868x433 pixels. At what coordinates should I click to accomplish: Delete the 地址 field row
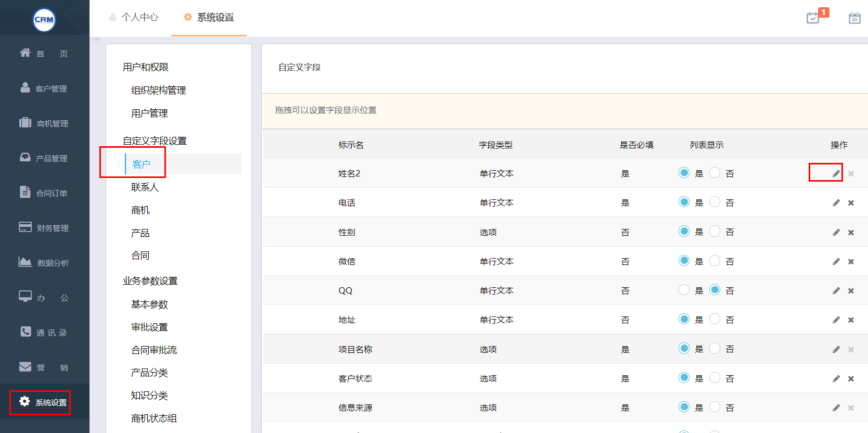851,320
